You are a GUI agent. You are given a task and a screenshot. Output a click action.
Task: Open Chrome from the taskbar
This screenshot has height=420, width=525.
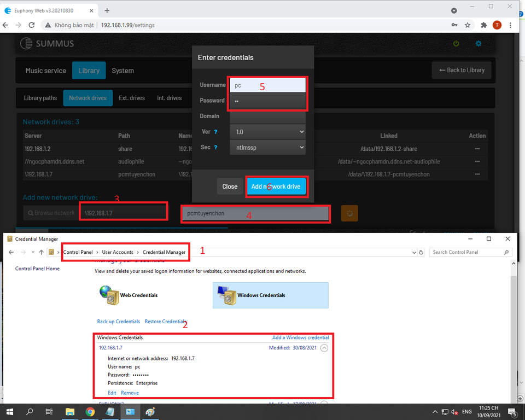[x=90, y=412]
